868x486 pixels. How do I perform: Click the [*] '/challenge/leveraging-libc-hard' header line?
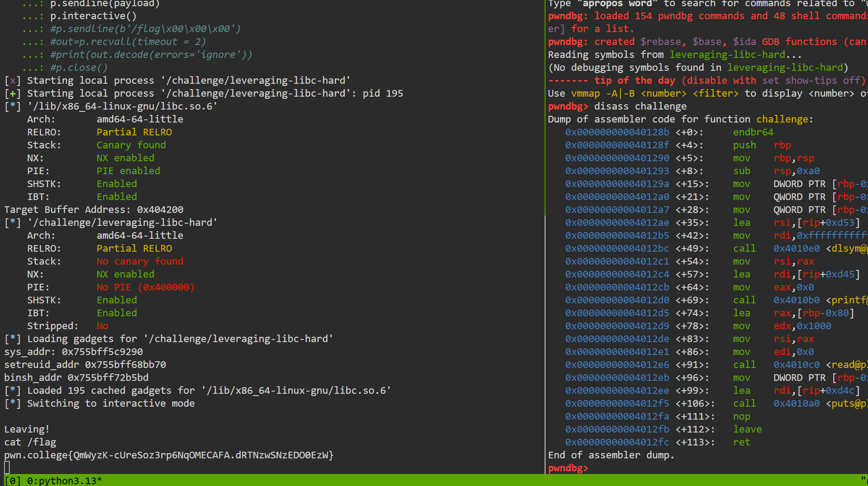(111, 223)
